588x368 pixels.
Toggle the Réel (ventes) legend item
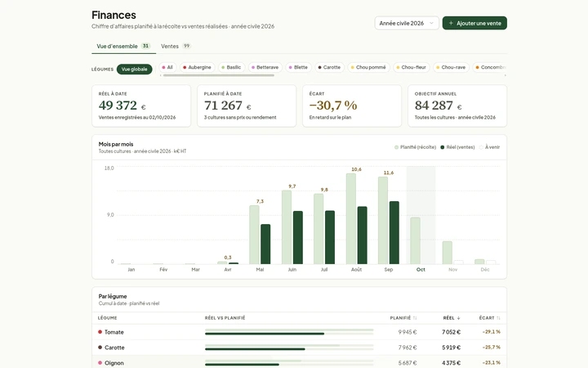point(457,147)
